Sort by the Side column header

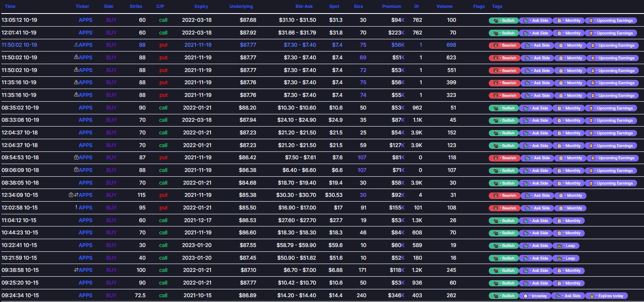pyautogui.click(x=109, y=7)
